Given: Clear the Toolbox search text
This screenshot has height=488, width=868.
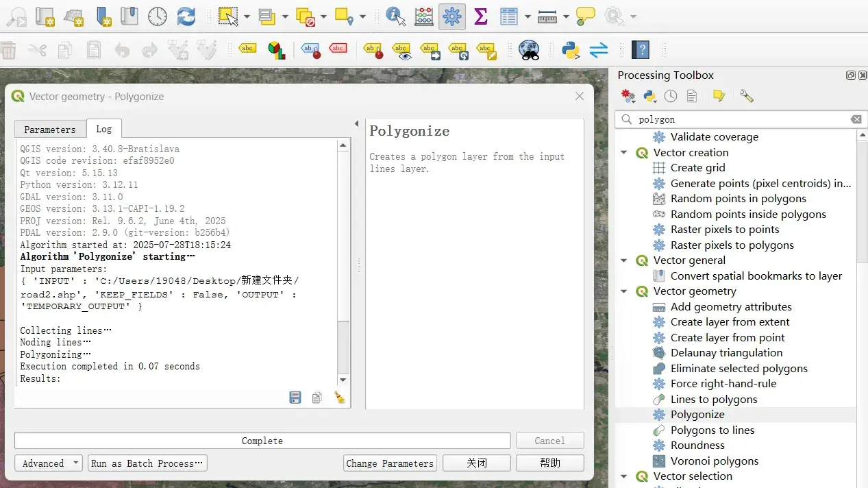Looking at the screenshot, I should coord(856,119).
